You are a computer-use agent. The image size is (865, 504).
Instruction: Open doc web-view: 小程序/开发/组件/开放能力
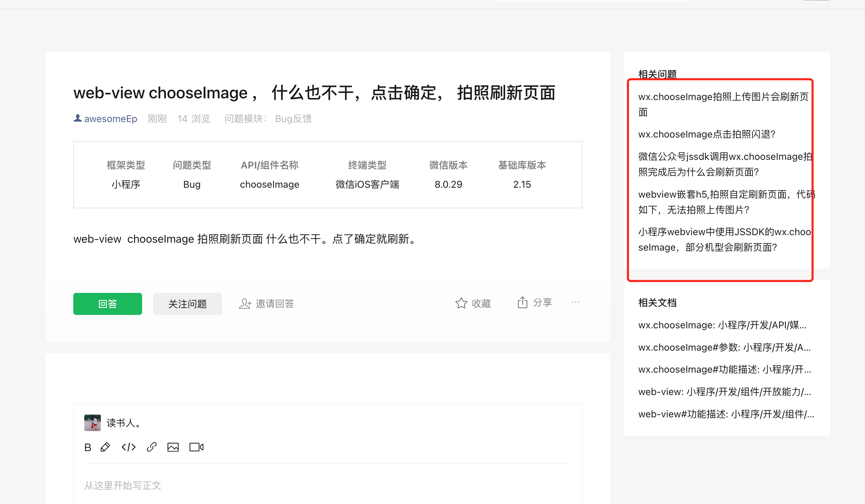pyautogui.click(x=724, y=392)
